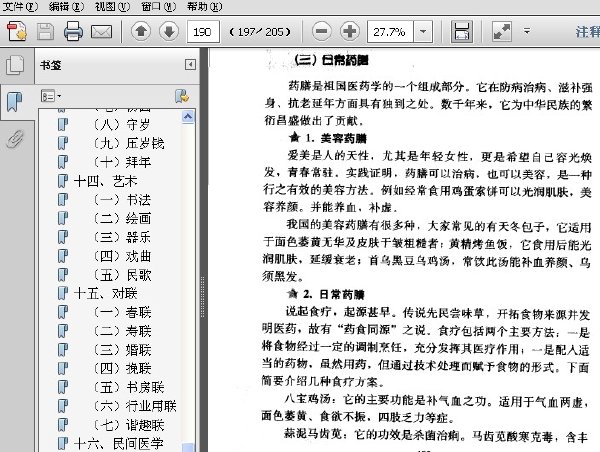Screen dimensions: 600x452
Task: Zoom in with the plus button
Action: [350, 31]
